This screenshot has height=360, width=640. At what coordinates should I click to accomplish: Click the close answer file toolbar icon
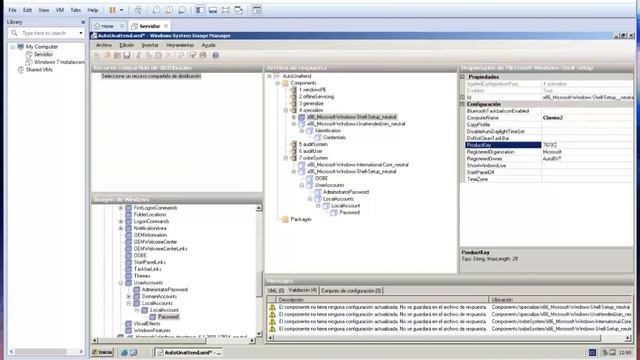click(x=117, y=55)
